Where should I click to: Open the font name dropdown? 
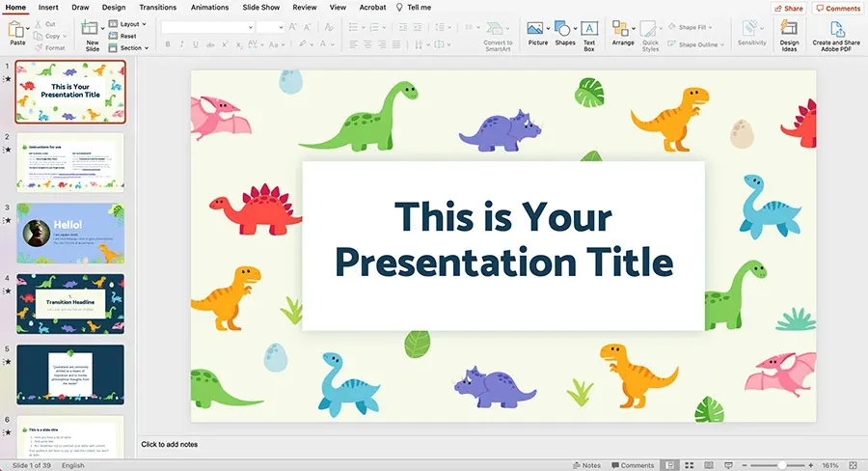[250, 27]
